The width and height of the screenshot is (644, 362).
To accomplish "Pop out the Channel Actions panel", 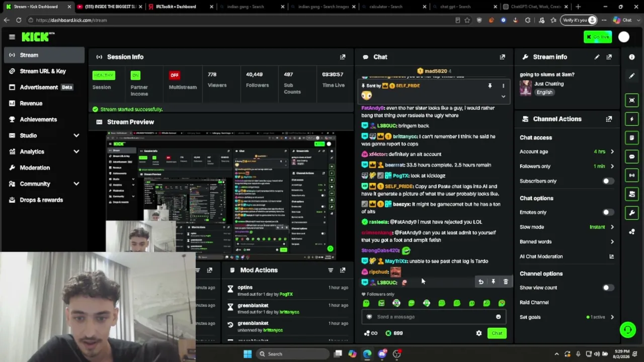I will pyautogui.click(x=609, y=119).
